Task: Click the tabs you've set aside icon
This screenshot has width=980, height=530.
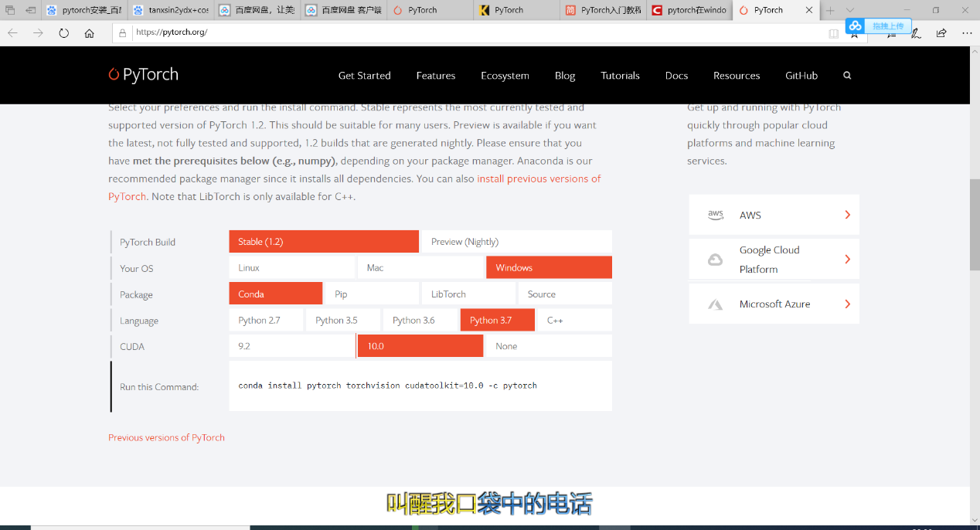Action: pyautogui.click(x=10, y=10)
